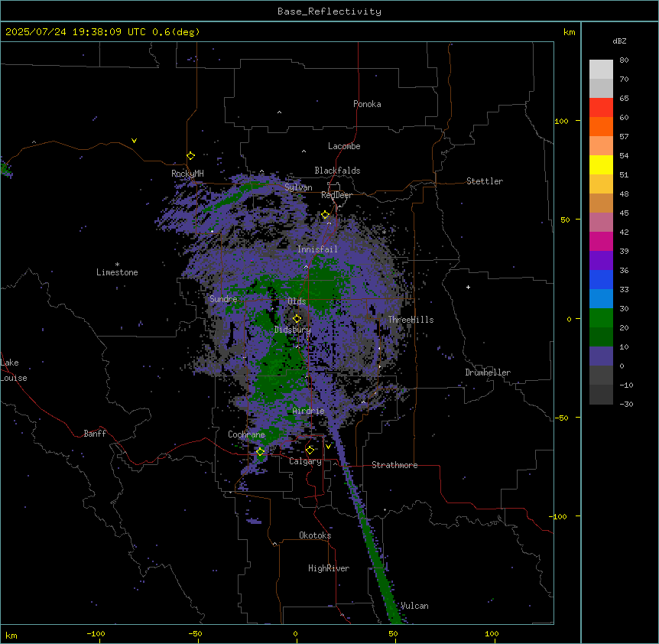Pick the red 60-65 dBZ legend swatch
The height and width of the screenshot is (644, 659).
[601, 108]
